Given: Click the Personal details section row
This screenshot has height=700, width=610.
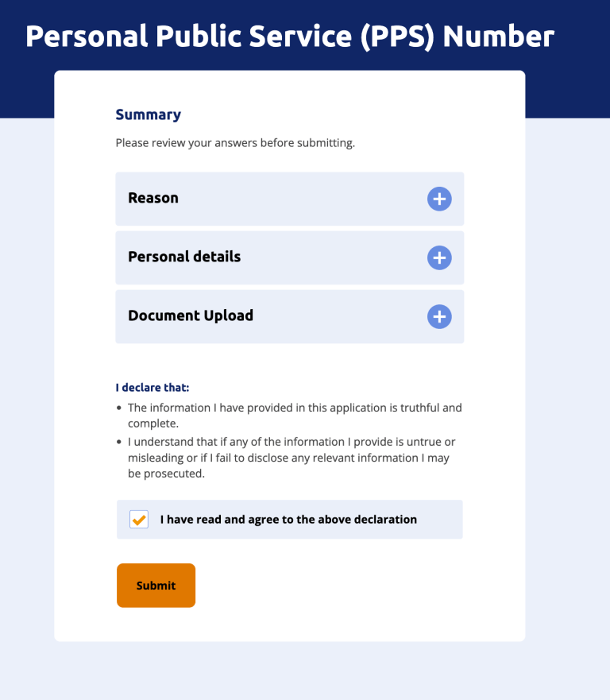Looking at the screenshot, I should tap(290, 257).
